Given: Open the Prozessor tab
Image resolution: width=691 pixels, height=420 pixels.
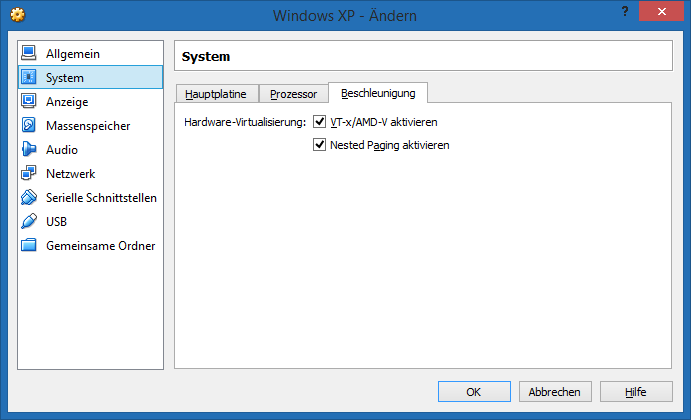Looking at the screenshot, I should 293,94.
